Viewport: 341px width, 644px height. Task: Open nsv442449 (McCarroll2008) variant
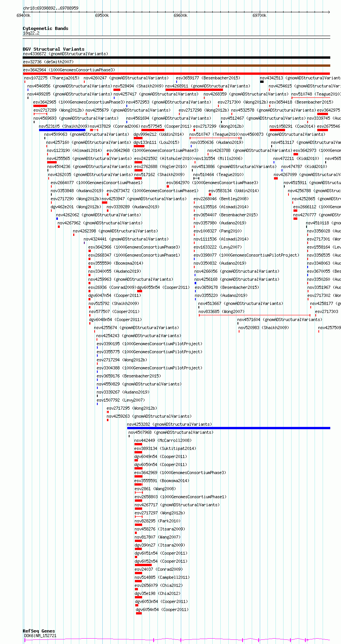click(163, 440)
